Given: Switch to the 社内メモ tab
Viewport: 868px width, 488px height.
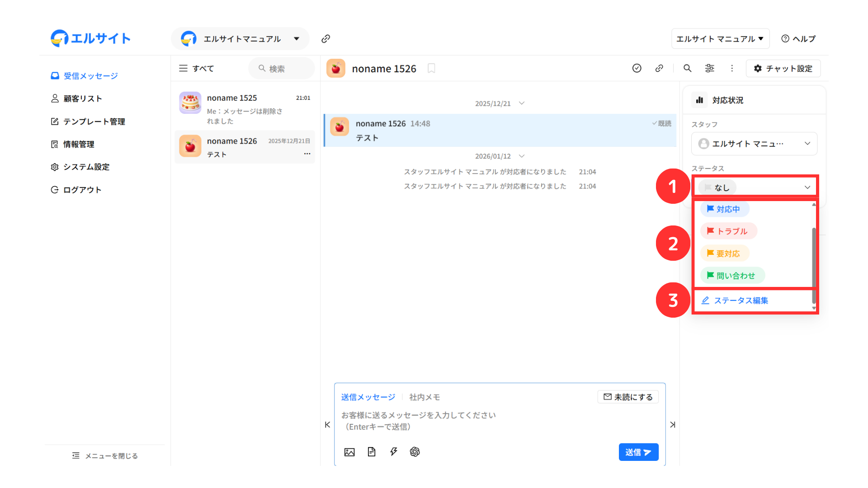Looking at the screenshot, I should 425,397.
